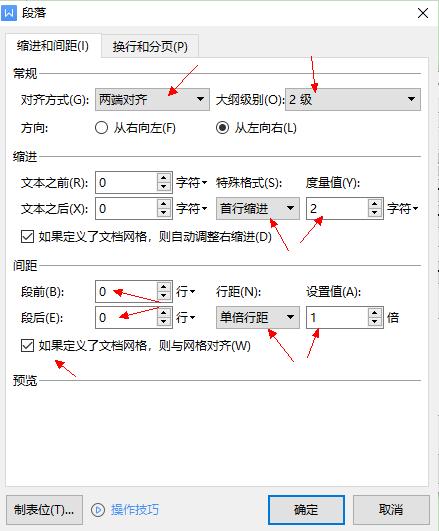
Task: Open the 行 unit dropdown for 段前
Action: (185, 292)
